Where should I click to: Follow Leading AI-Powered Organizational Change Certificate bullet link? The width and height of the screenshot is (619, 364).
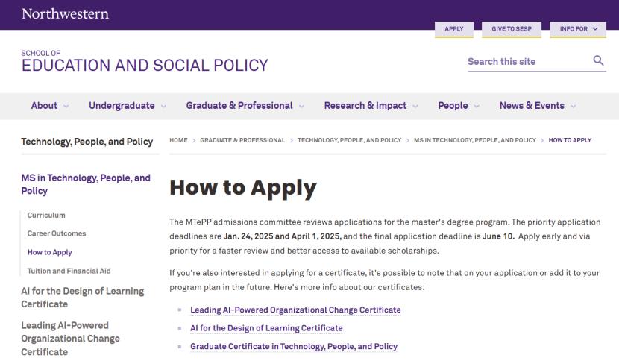click(x=295, y=310)
